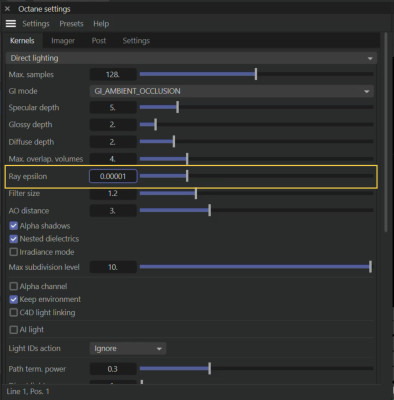Click the Path term. power slider handle
The height and width of the screenshot is (400, 394).
pyautogui.click(x=210, y=368)
